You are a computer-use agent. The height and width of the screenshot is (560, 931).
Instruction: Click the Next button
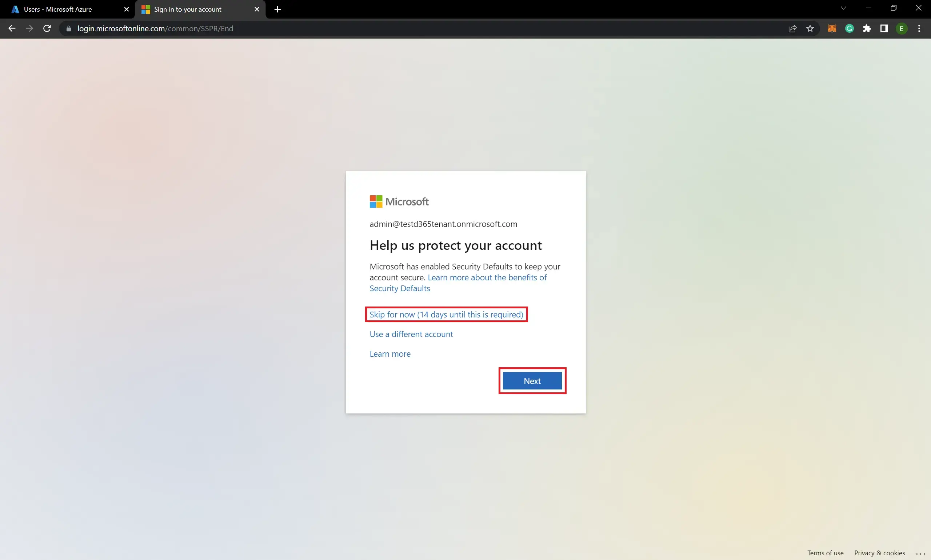click(x=532, y=381)
